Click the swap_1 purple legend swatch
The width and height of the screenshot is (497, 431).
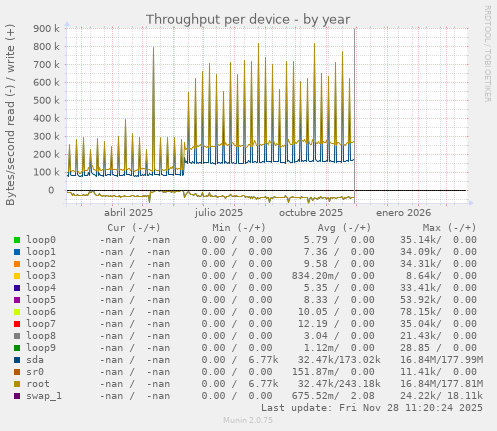click(x=17, y=396)
